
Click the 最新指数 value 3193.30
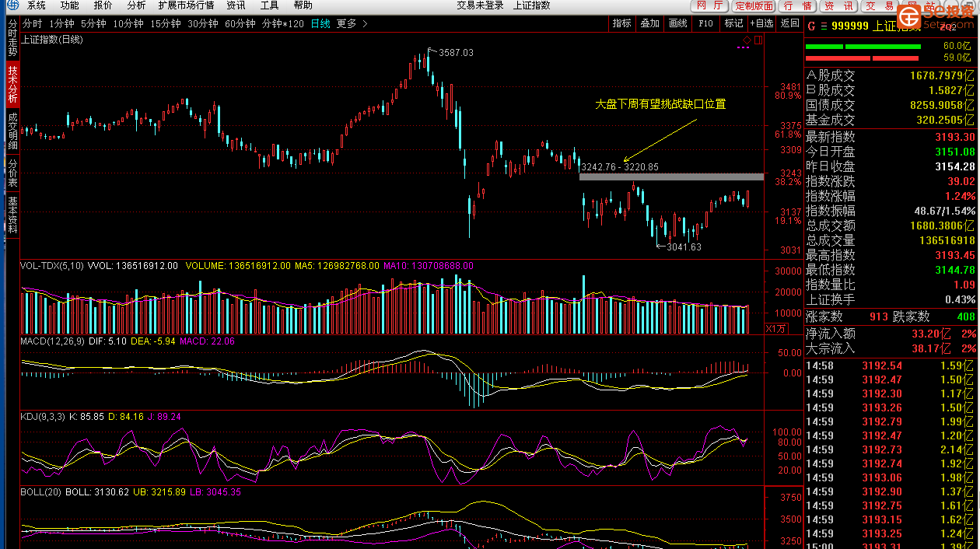point(955,137)
